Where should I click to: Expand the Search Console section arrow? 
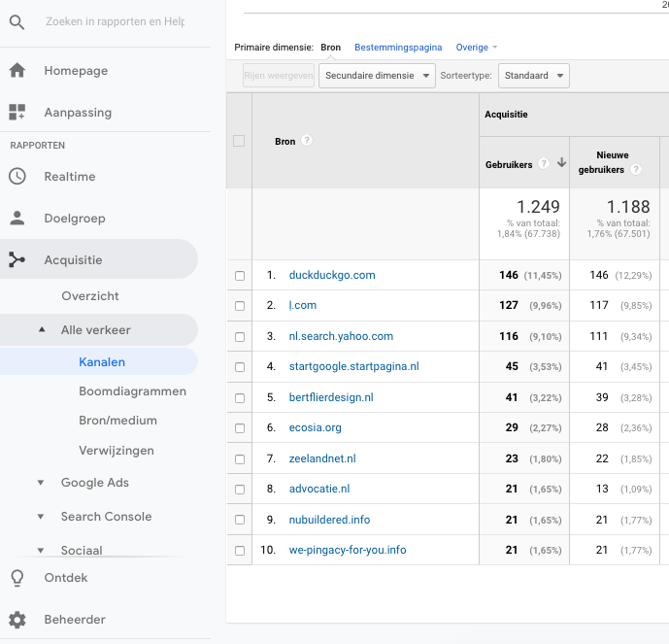pos(41,517)
